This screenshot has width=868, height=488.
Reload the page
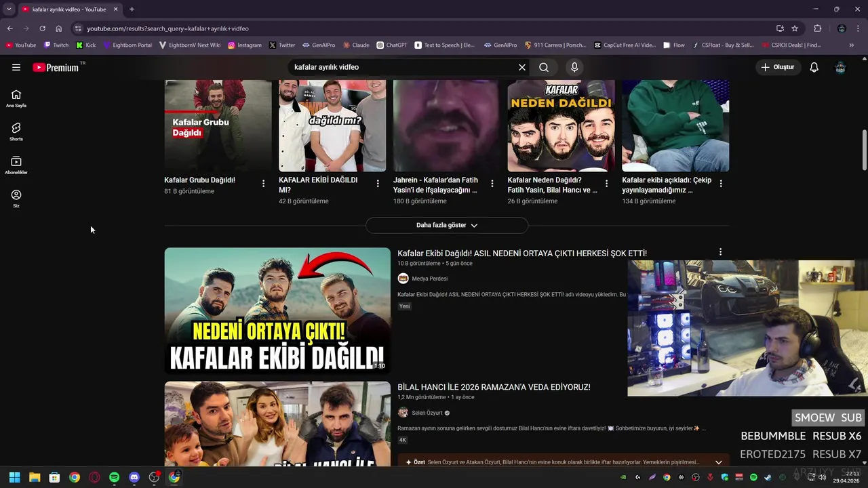pyautogui.click(x=42, y=28)
